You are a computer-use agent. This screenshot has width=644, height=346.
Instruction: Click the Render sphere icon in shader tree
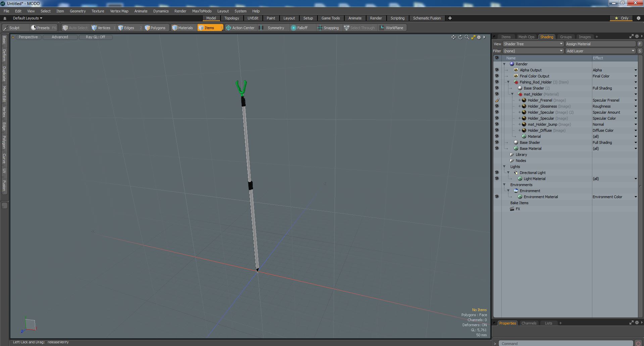(512, 64)
